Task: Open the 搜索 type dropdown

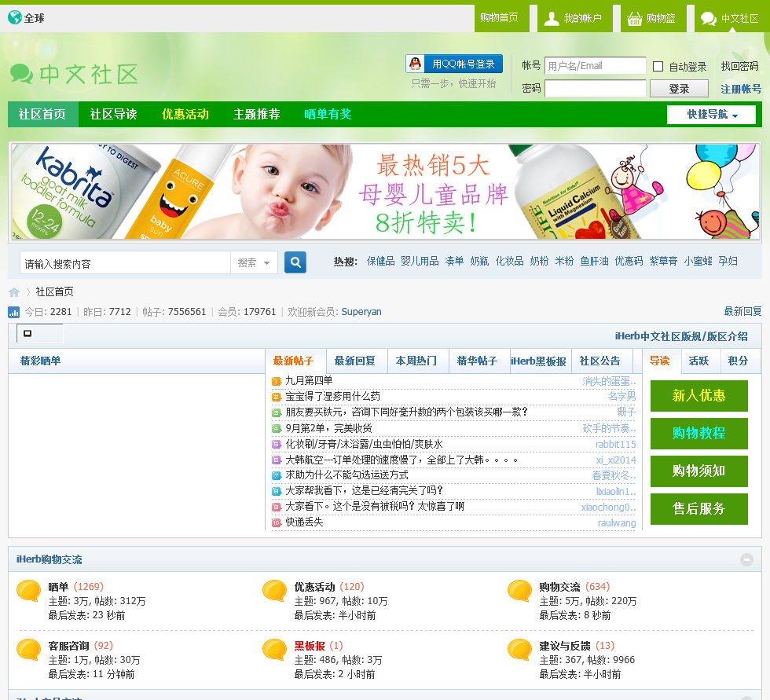Action: pos(254,262)
